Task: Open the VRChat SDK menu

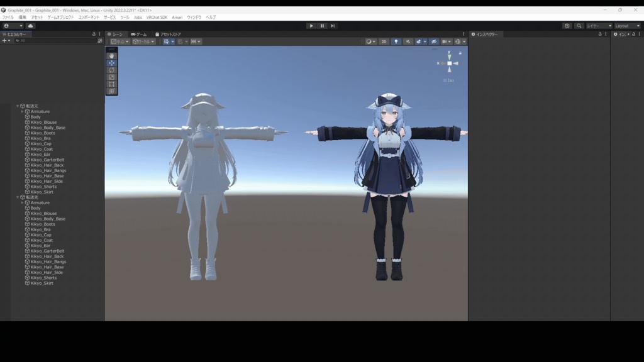Action: (x=158, y=17)
